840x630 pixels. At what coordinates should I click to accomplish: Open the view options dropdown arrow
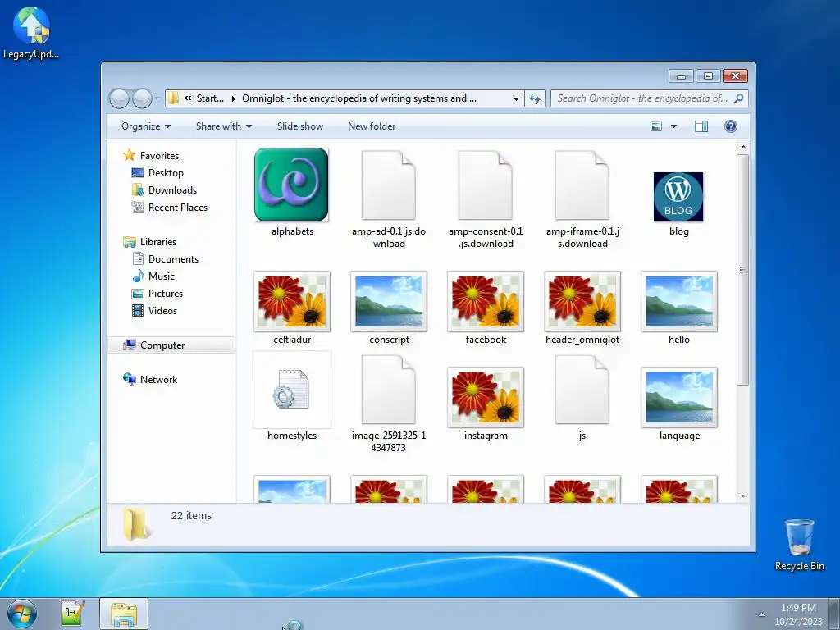674,126
